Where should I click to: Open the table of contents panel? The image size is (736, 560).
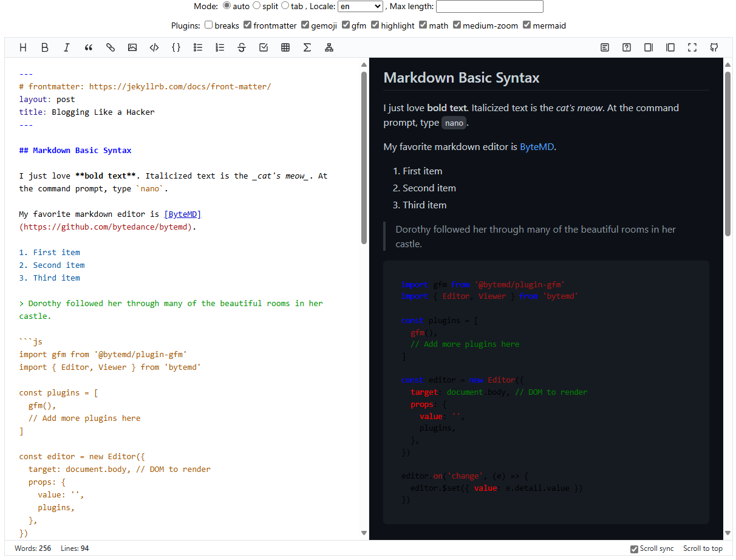coord(605,47)
